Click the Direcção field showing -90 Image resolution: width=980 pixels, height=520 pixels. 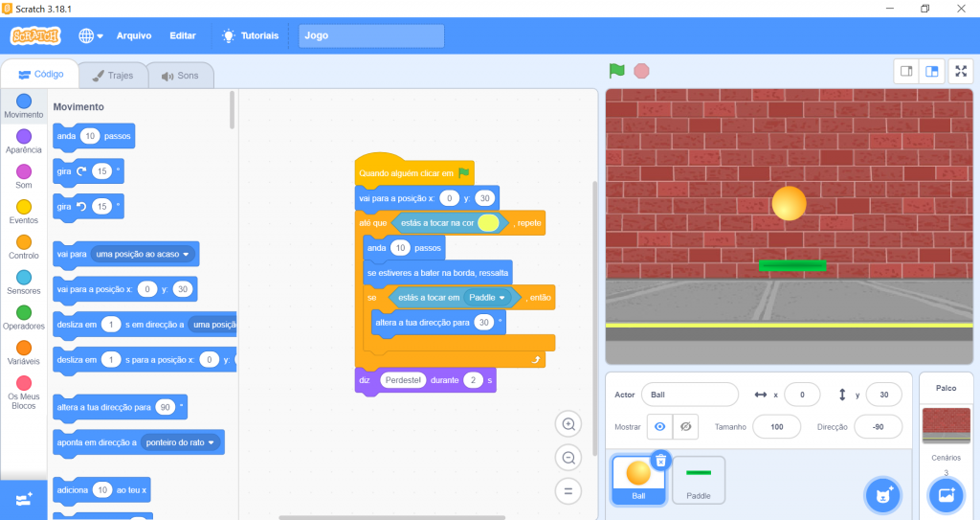click(x=879, y=427)
